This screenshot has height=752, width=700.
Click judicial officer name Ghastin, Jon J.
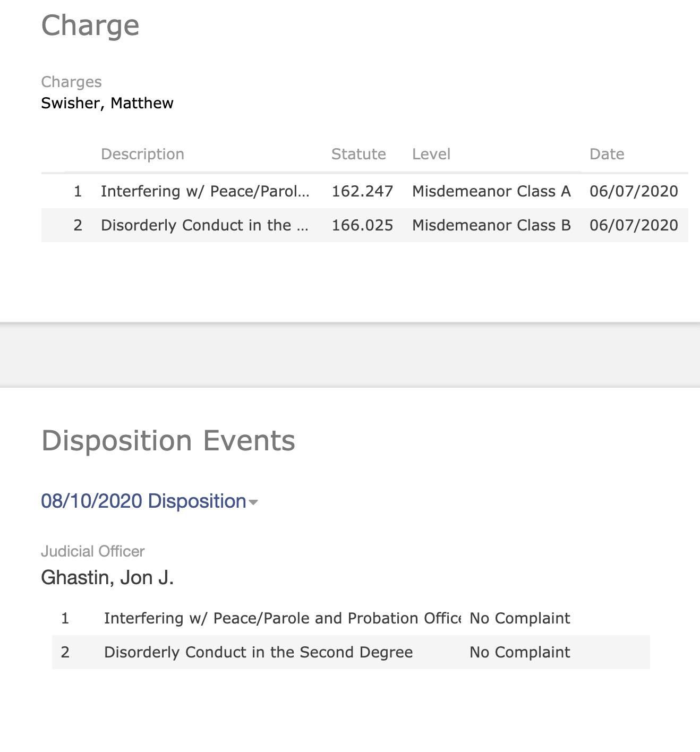pos(107,577)
